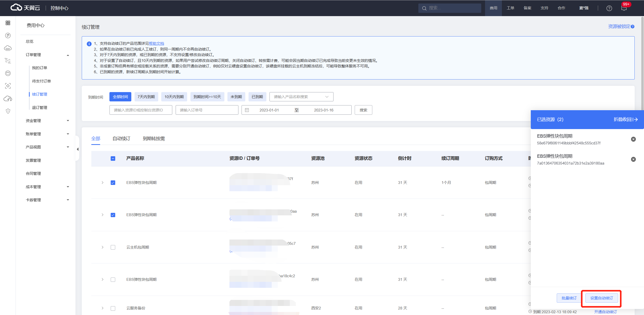
Task: Check the 云主机包周期 row checkbox
Action: 113,247
